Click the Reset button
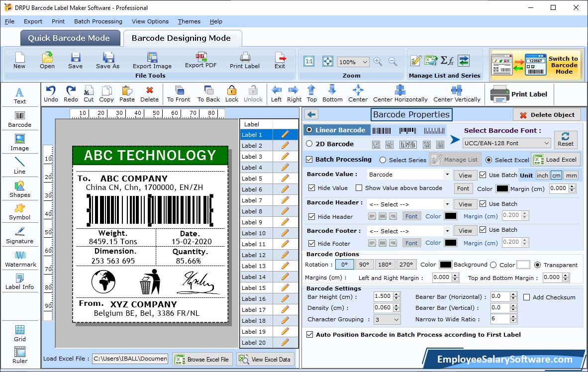This screenshot has width=588, height=372. pos(565,139)
